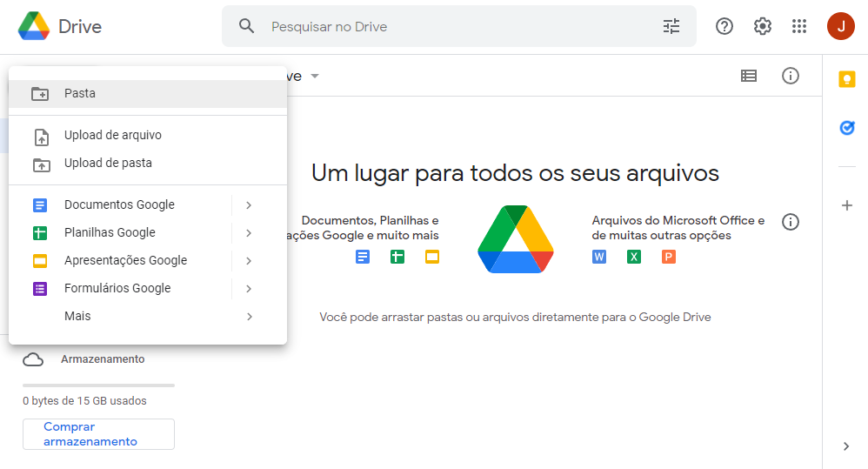Open the Help question mark icon
868x469 pixels.
pos(724,26)
